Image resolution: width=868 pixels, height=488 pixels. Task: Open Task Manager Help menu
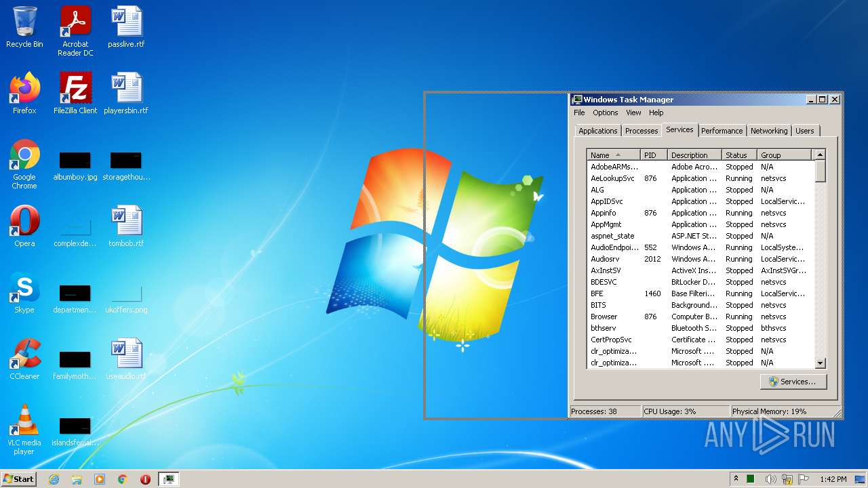656,113
